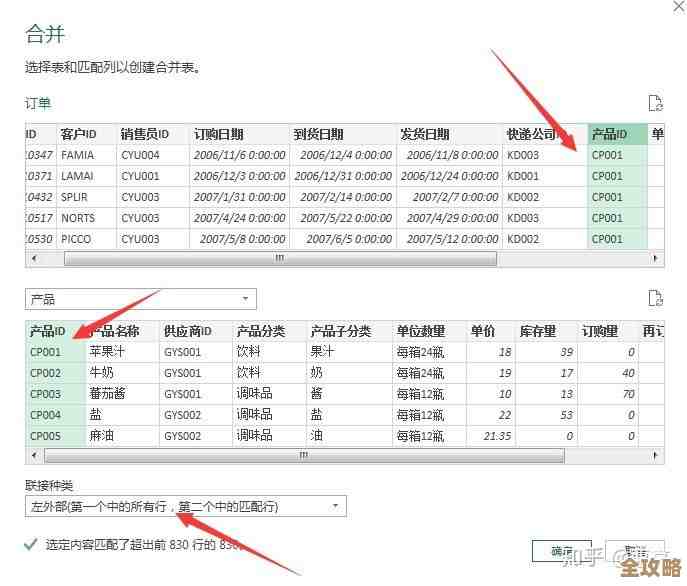This screenshot has width=687, height=586.
Task: Click the CP002 product ID cell
Action: click(55, 373)
